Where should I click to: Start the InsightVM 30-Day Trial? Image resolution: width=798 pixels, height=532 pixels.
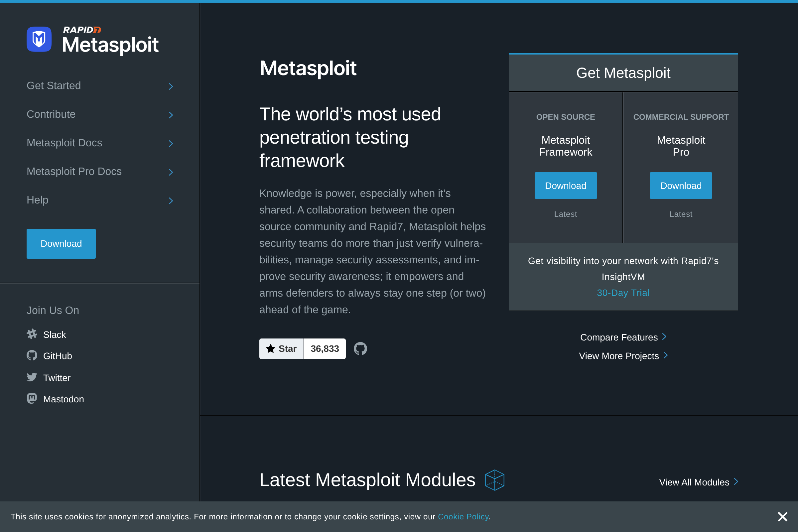[623, 293]
